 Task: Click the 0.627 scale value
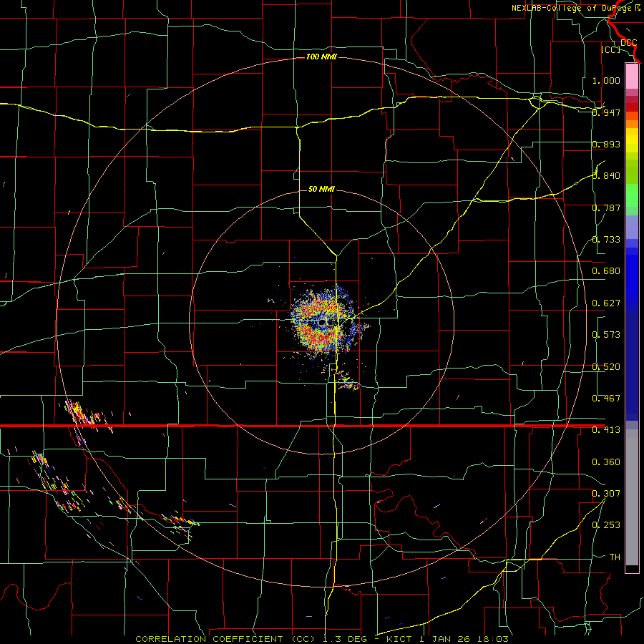606,303
